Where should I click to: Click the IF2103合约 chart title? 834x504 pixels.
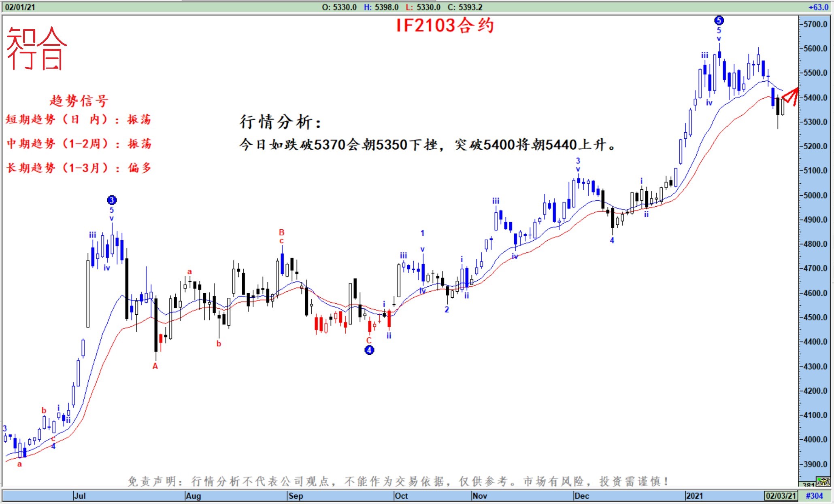(445, 25)
